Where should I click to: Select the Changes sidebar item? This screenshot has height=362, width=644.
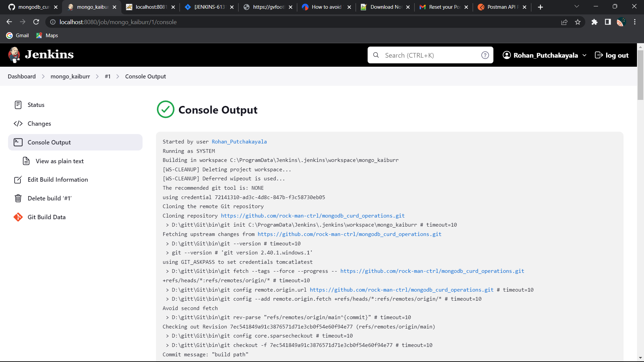[39, 123]
